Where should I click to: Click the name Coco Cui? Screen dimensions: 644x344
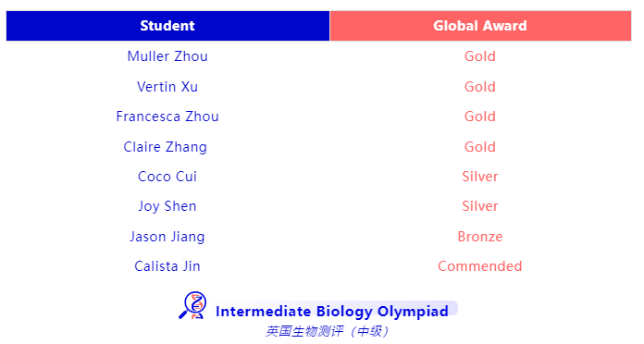[x=167, y=177]
